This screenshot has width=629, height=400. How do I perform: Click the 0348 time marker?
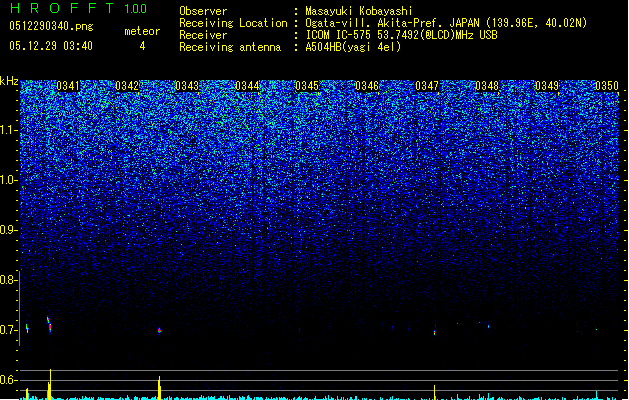(487, 86)
